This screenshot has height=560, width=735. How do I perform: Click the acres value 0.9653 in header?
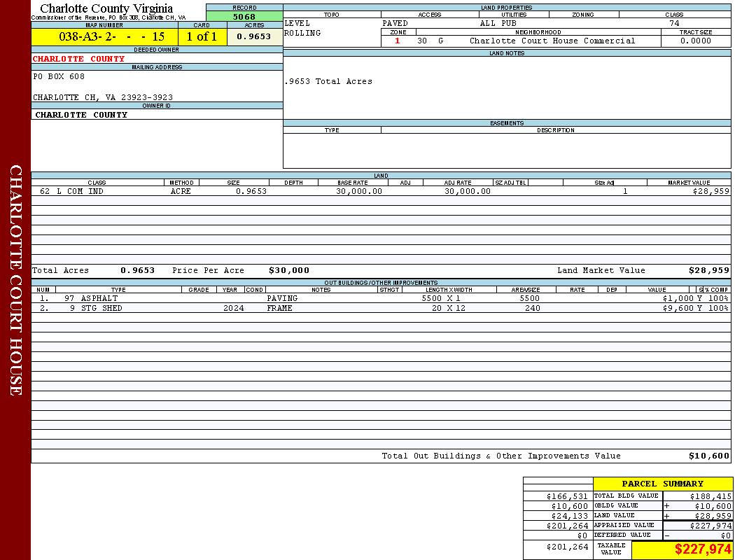coord(254,36)
